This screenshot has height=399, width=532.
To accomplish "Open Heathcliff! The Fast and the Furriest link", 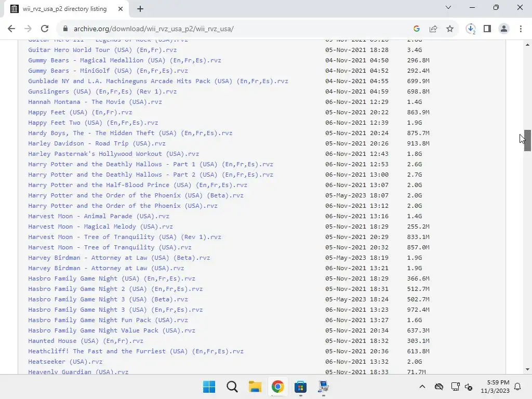I will (x=136, y=351).
